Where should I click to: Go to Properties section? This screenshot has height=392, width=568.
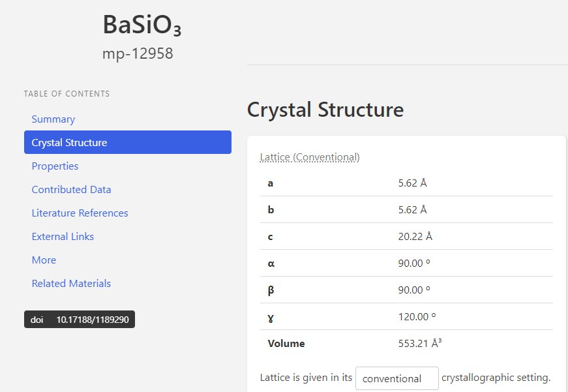click(x=55, y=166)
